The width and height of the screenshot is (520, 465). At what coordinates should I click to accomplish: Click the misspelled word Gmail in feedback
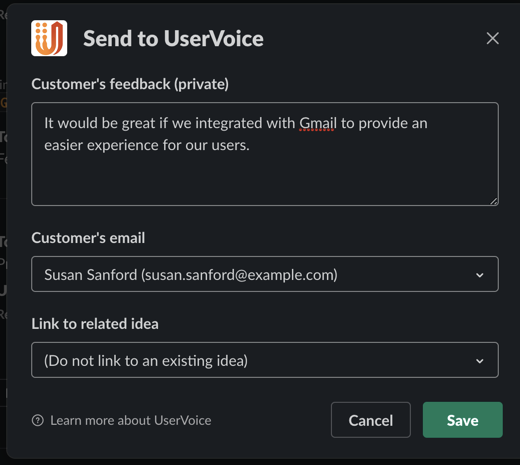click(x=318, y=123)
